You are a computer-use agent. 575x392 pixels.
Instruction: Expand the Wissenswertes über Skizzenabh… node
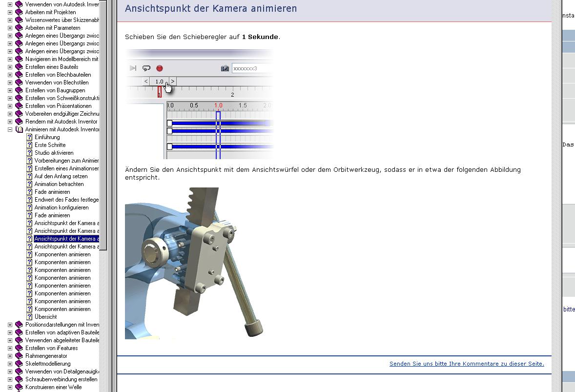tap(10, 20)
